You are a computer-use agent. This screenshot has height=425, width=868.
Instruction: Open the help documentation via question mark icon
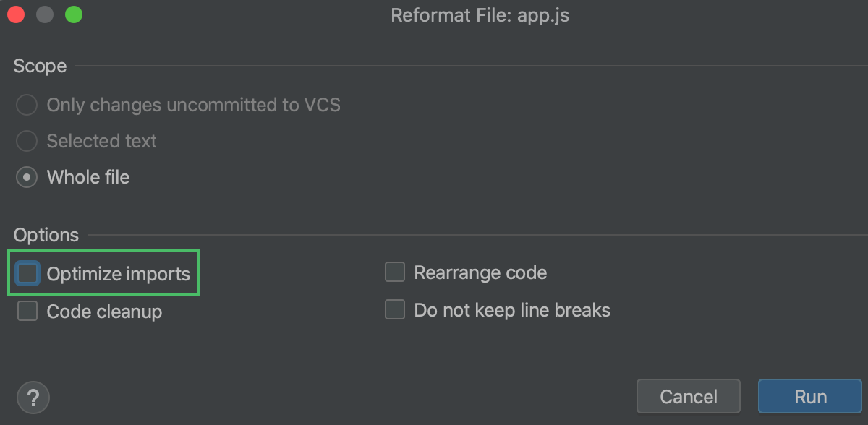click(33, 397)
